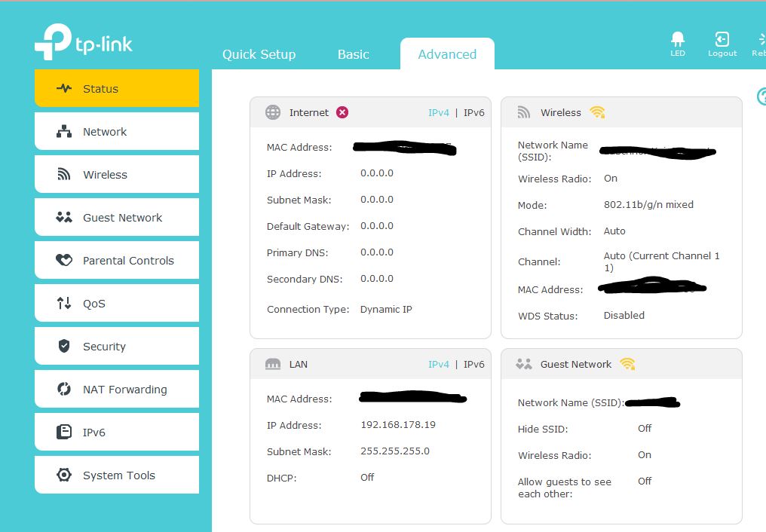
Task: Click the LAN port icon in panel header
Action: pyautogui.click(x=273, y=364)
